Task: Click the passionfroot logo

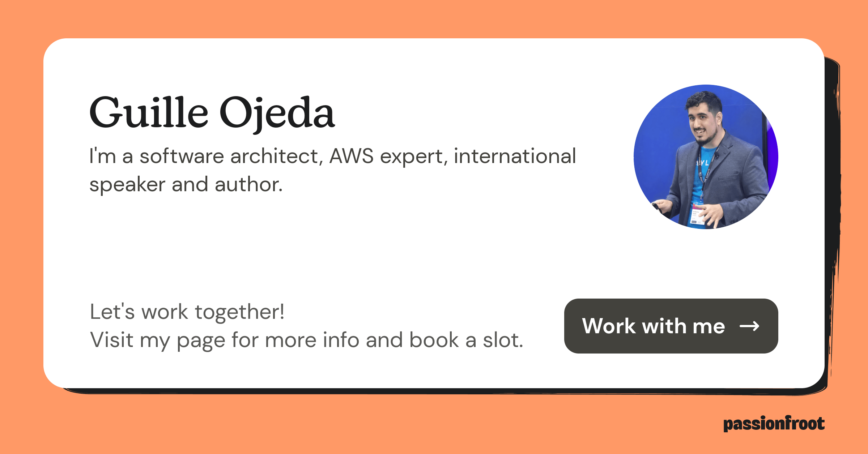Action: click(x=774, y=424)
